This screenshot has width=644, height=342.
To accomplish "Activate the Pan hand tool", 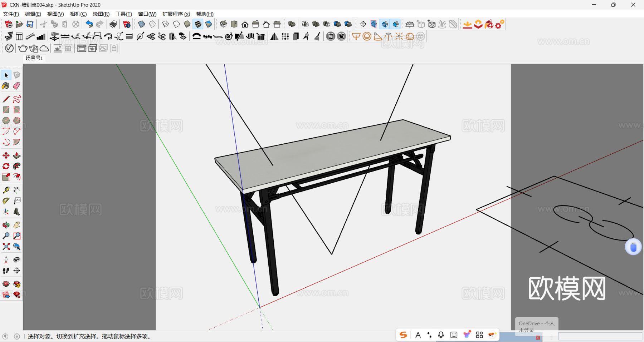I will click(x=17, y=225).
